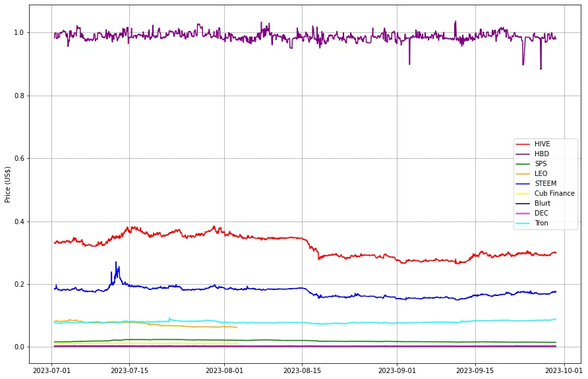Viewport: 588px width, 379px height.
Task: Click the DEC legend label
Action: coord(541,213)
